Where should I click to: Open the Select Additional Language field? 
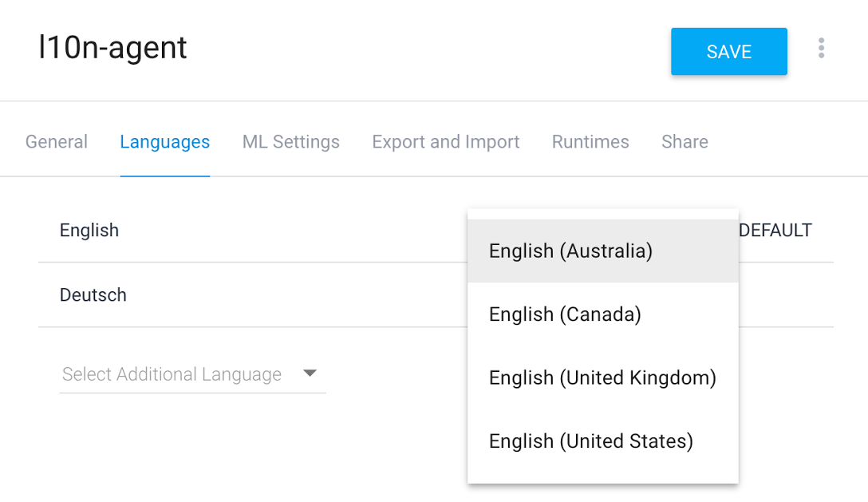[x=172, y=374]
